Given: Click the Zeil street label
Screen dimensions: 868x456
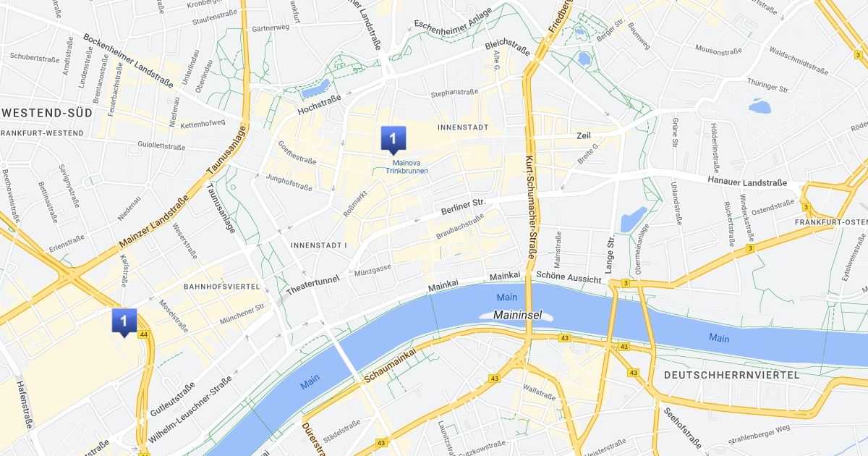Looking at the screenshot, I should point(584,136).
